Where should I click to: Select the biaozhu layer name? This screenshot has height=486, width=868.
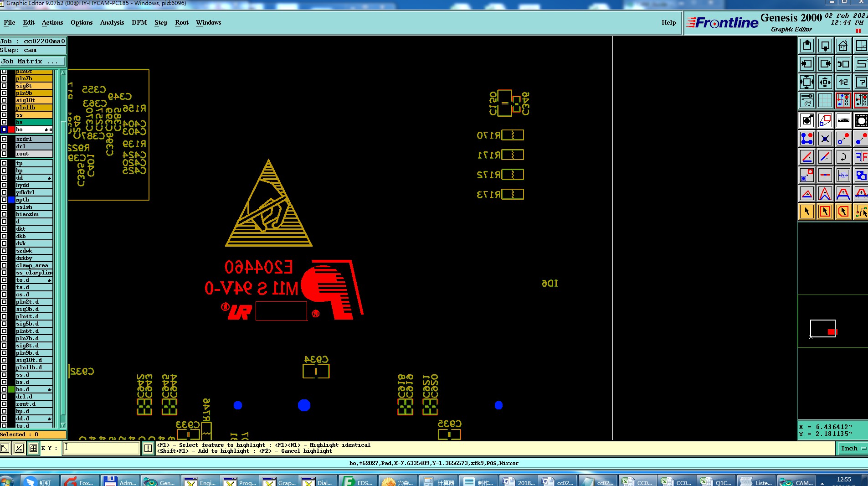[x=34, y=214]
